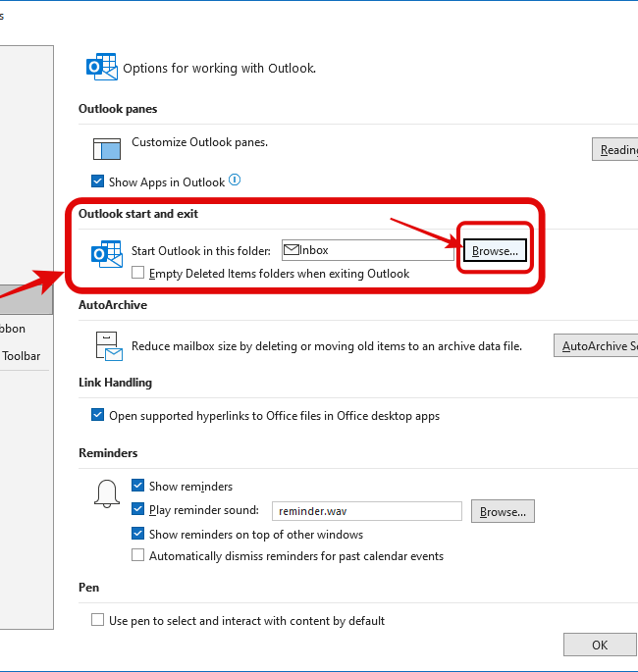Open the info icon next to Show Apps
The width and height of the screenshot is (638, 672).
point(235,180)
